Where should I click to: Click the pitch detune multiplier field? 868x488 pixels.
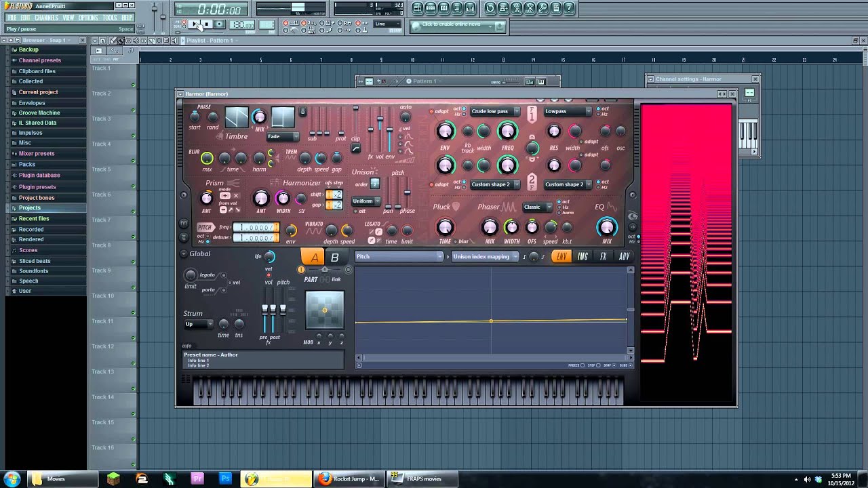256,238
